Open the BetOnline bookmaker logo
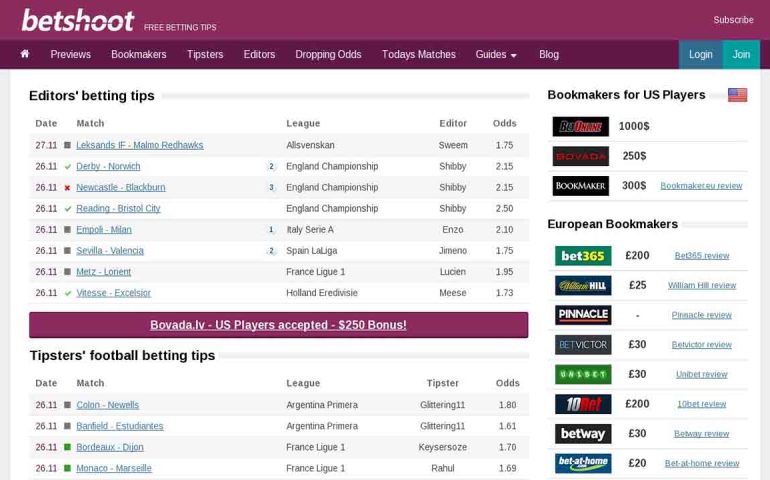The width and height of the screenshot is (770, 480). [x=580, y=126]
